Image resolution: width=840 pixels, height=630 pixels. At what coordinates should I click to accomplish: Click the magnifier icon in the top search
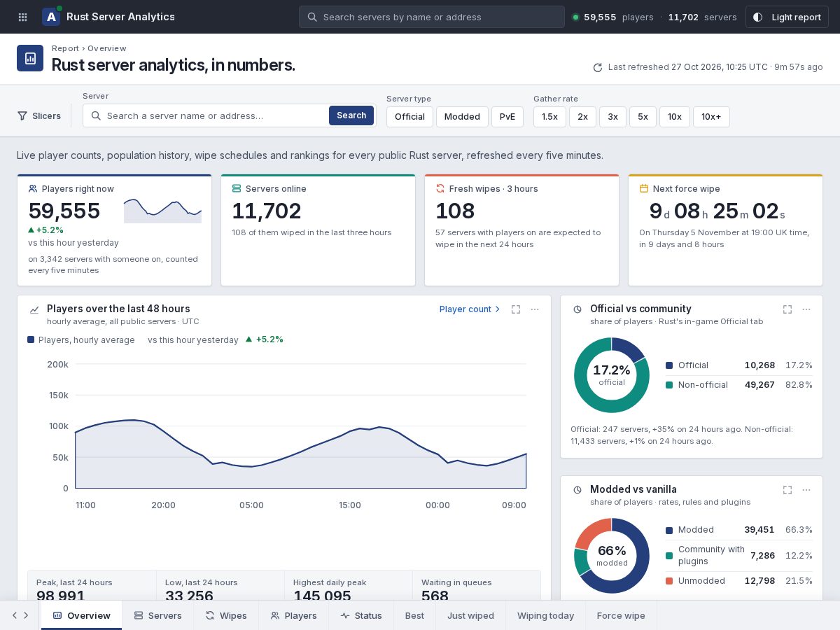[313, 17]
